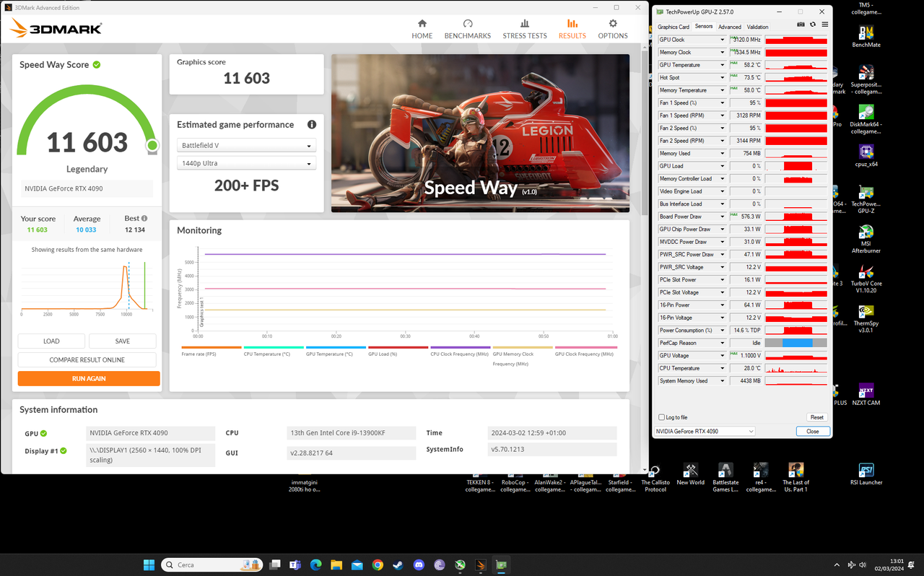Open the System Memory Used sensor dropdown
This screenshot has height=576, width=924.
tap(722, 380)
